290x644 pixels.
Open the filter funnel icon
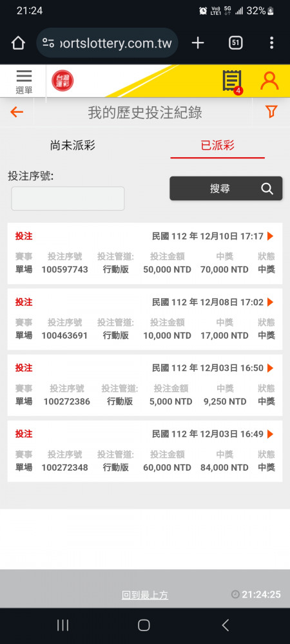coord(271,111)
